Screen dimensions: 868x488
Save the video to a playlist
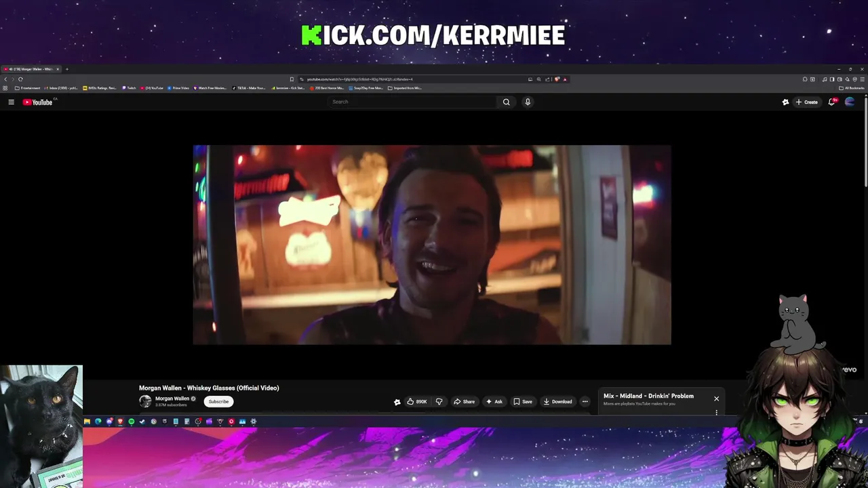(x=523, y=401)
